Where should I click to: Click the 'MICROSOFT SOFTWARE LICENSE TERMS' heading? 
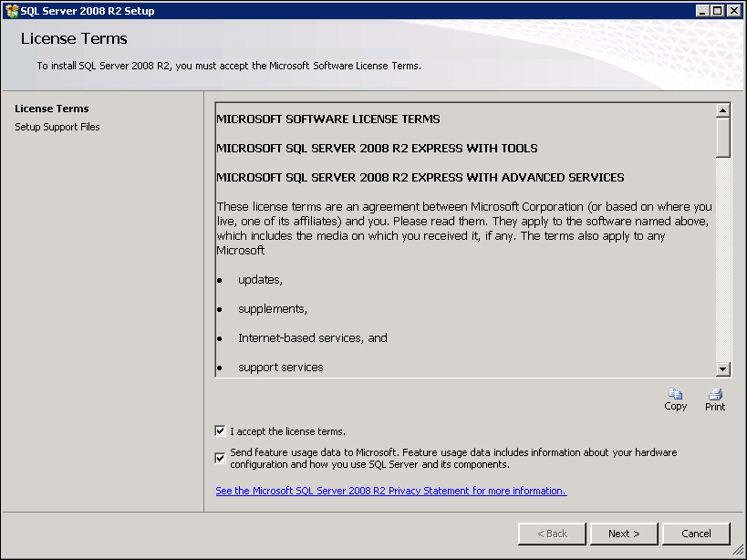328,119
